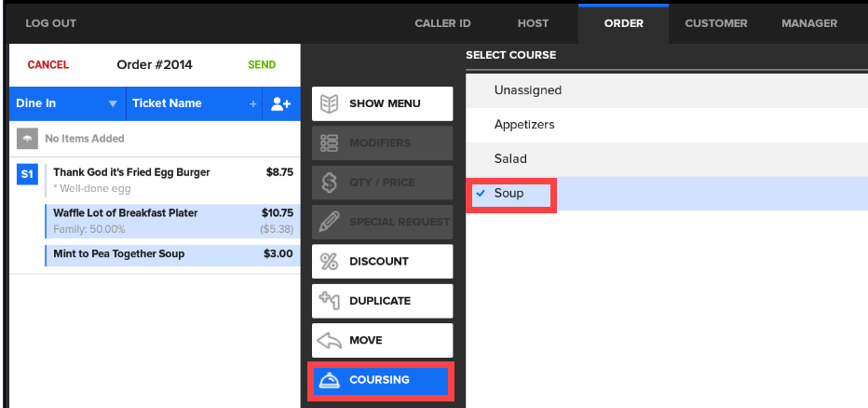Viewport: 868px width, 408px height.
Task: Click the Show Menu book icon
Action: [x=329, y=103]
